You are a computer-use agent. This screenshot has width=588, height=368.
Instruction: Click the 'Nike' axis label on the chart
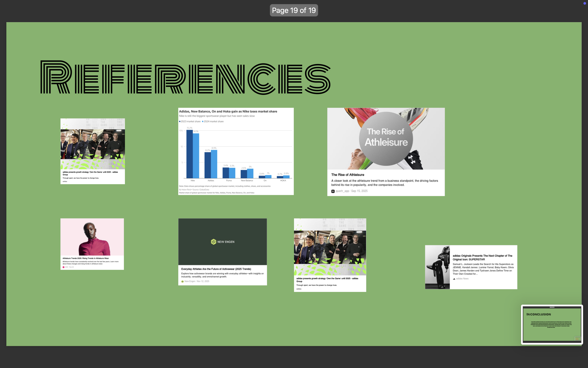point(193,181)
